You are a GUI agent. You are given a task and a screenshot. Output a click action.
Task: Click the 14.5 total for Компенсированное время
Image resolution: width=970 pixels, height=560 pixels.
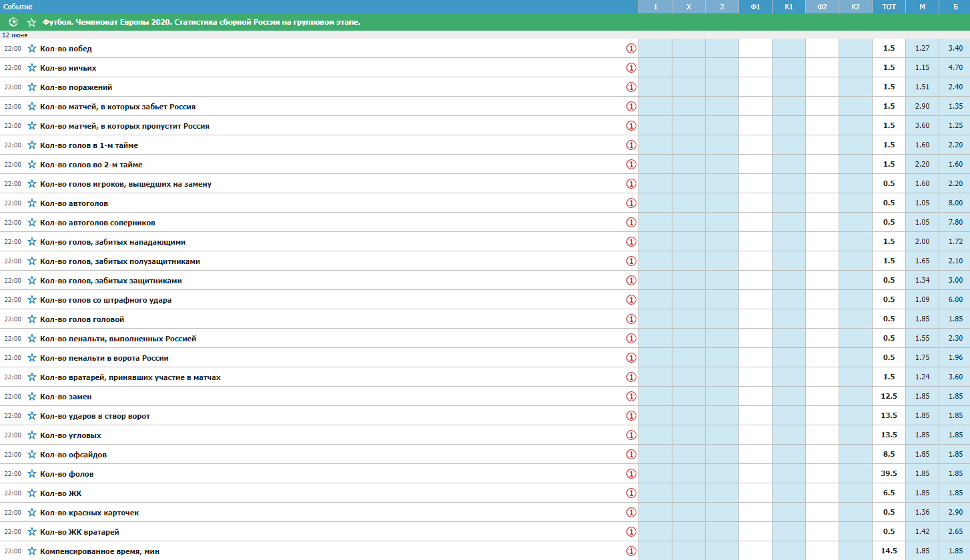click(889, 551)
